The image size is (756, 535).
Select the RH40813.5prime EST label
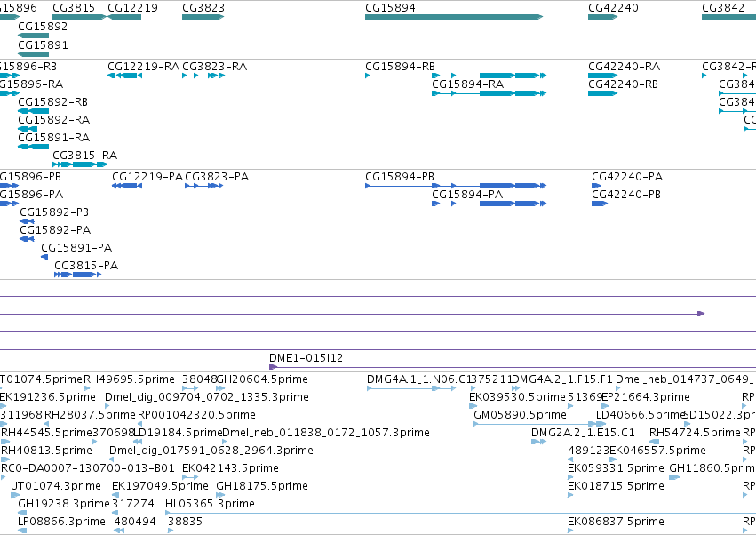point(47,451)
